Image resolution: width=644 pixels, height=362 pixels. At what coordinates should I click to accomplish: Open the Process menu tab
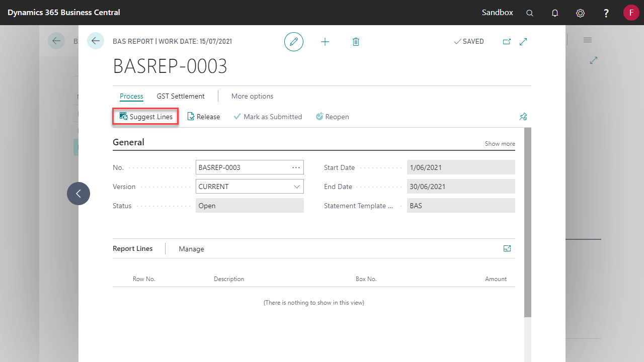pos(131,96)
